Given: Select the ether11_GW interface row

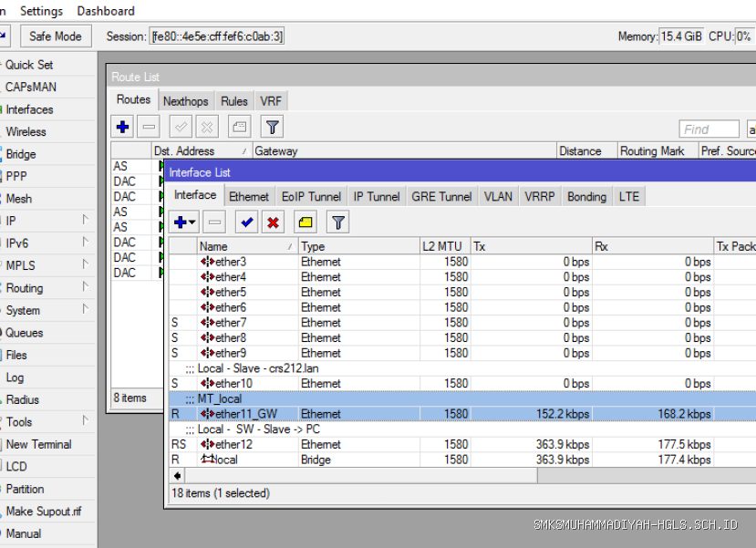Looking at the screenshot, I should 462,414.
